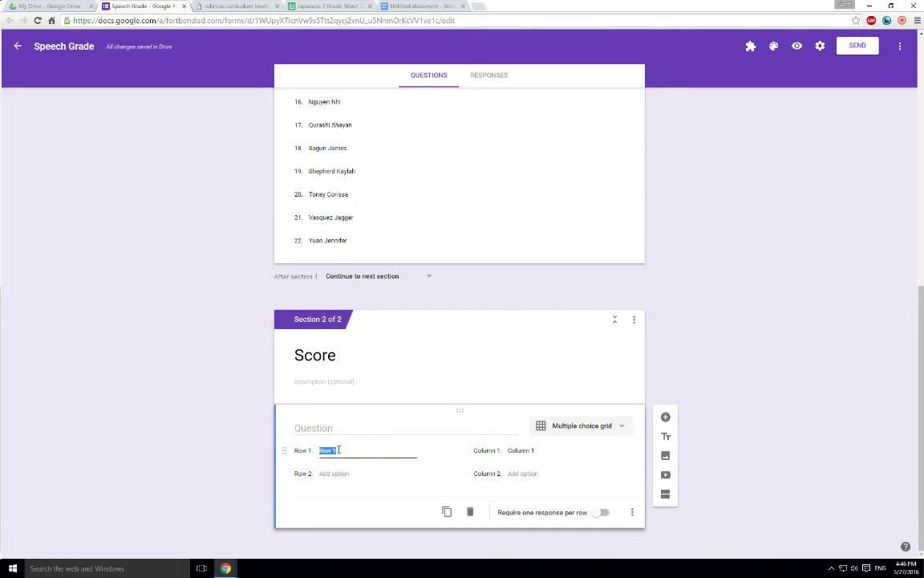Switch to My Drive browser tab
Screen dimensions: 924x578
point(48,6)
